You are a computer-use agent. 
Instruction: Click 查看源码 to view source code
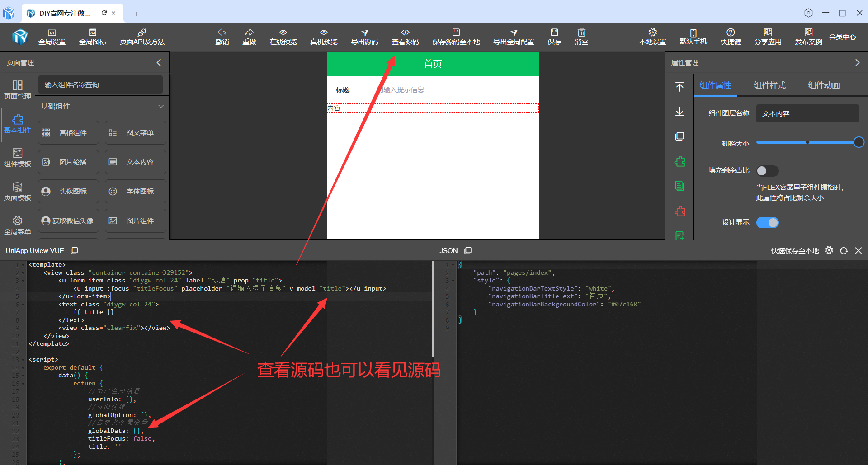point(405,37)
